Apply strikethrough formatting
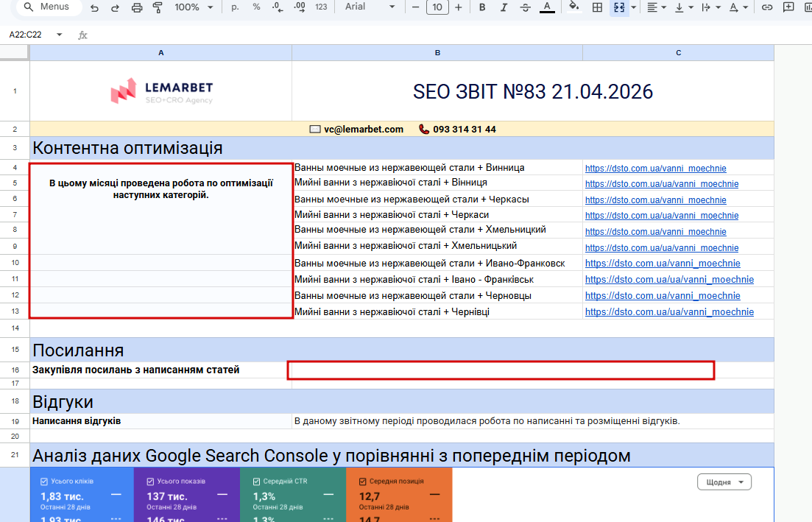The width and height of the screenshot is (812, 522). [x=525, y=7]
